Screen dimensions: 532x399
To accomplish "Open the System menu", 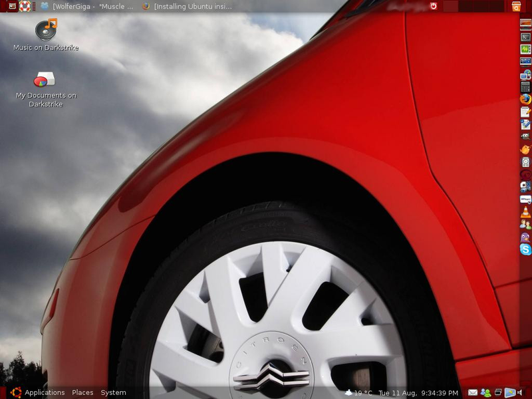I will coord(113,392).
